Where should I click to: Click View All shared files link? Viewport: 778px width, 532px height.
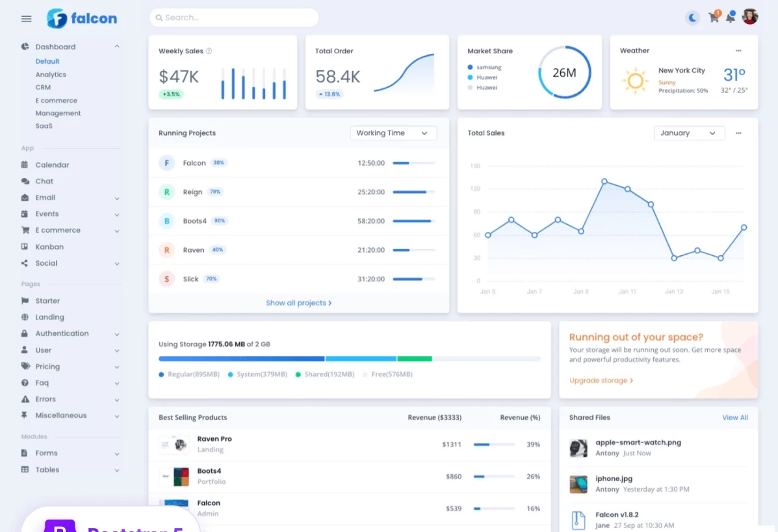click(x=735, y=418)
